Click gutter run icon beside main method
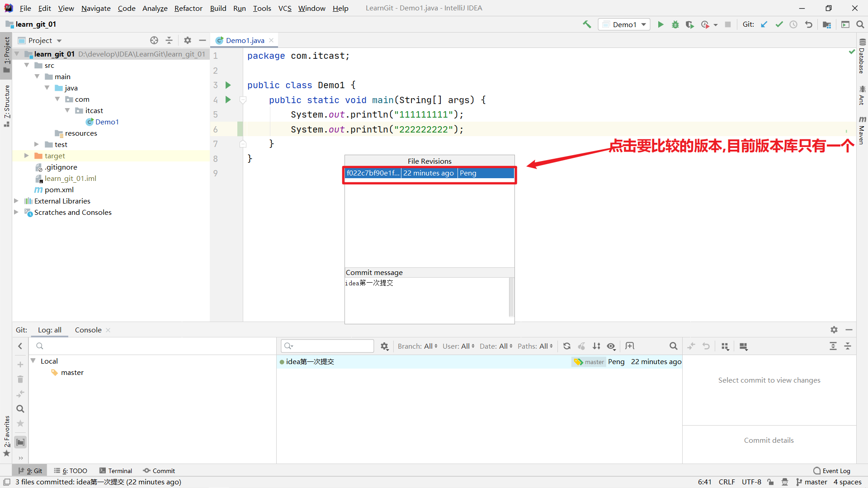The width and height of the screenshot is (868, 488). 228,99
